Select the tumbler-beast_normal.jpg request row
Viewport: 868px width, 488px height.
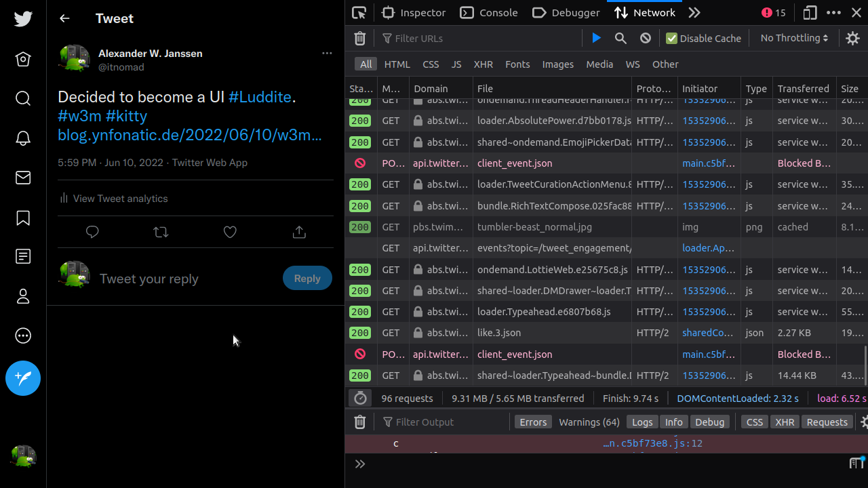tap(606, 227)
